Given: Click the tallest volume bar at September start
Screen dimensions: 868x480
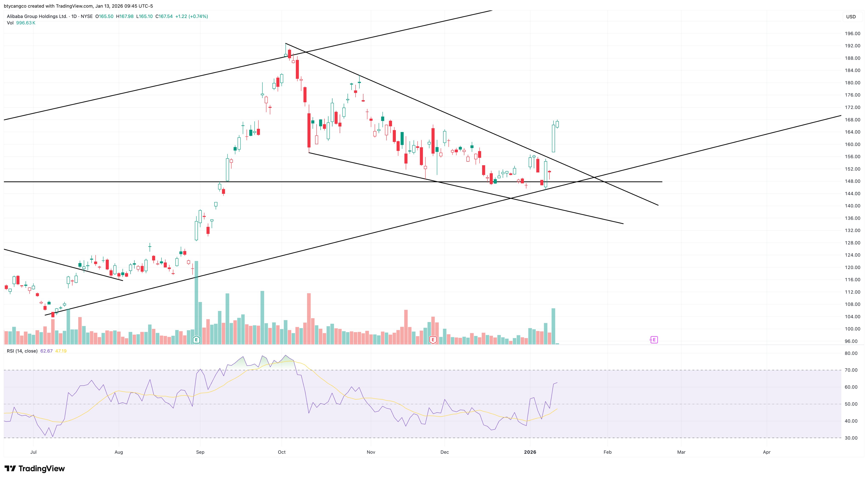Looking at the screenshot, I should pos(196,296).
